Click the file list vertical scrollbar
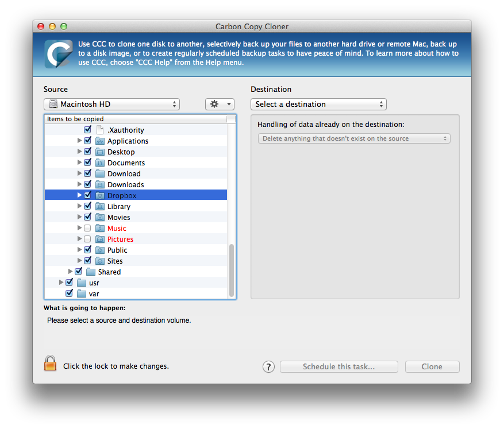The width and height of the screenshot is (504, 429). point(231,270)
